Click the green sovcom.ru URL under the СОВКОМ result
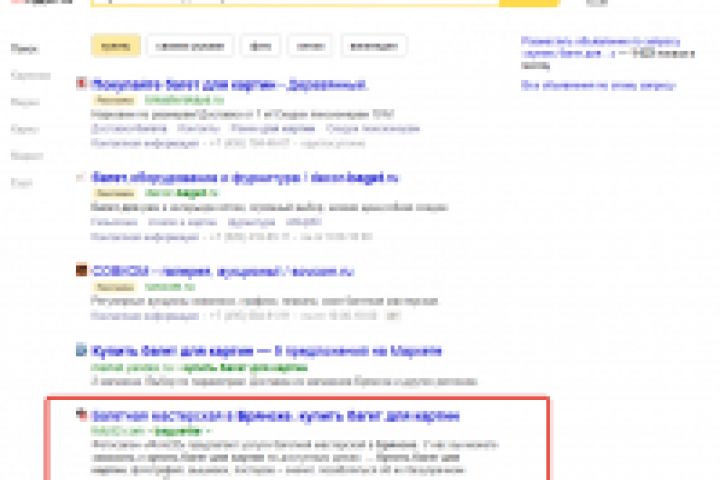Viewport: 720px width, 480px height. (x=170, y=287)
